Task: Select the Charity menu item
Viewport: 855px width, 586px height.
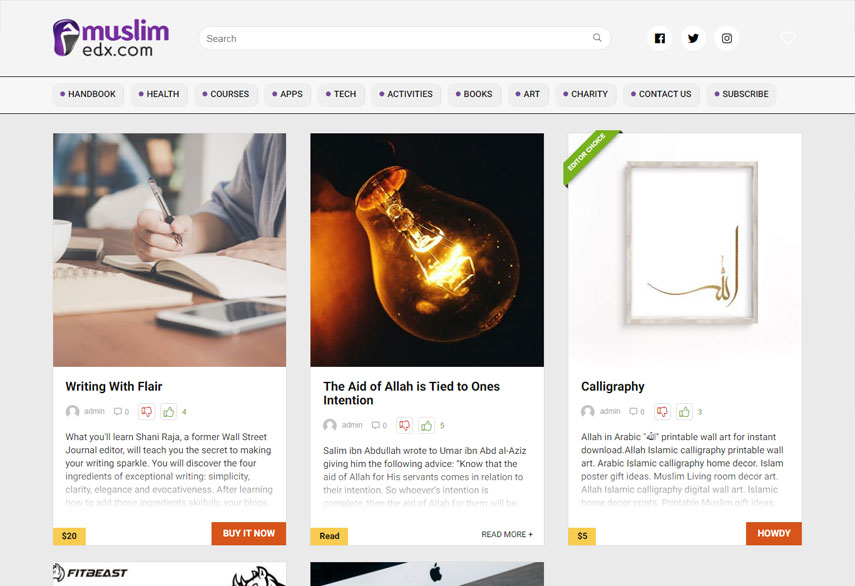Action: coord(586,94)
